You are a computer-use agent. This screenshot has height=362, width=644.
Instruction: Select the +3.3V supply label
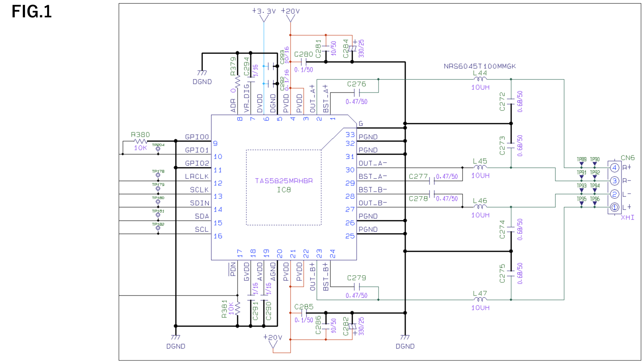click(x=264, y=11)
